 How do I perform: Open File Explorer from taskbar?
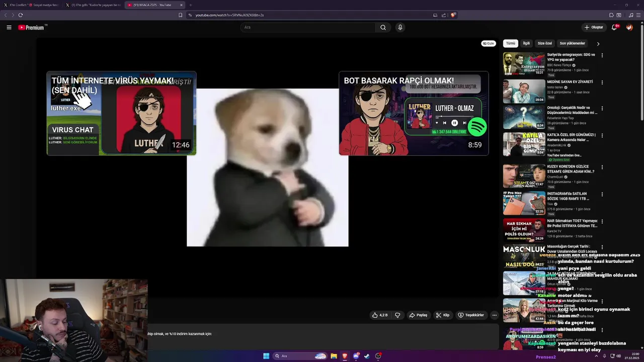[334, 356]
